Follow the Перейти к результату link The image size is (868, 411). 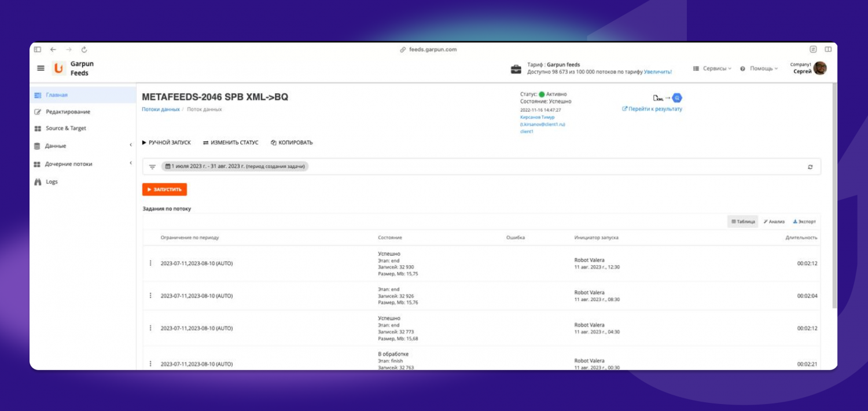pos(652,109)
